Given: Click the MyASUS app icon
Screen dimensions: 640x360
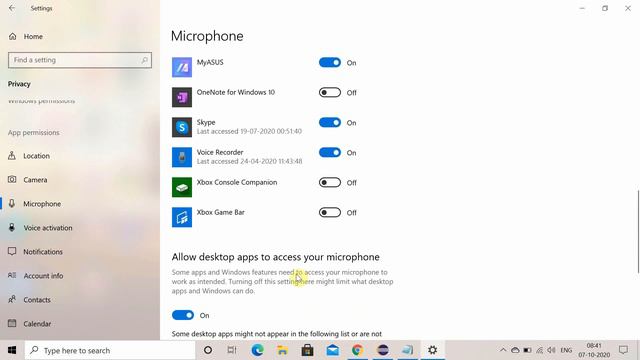Looking at the screenshot, I should 182,67.
